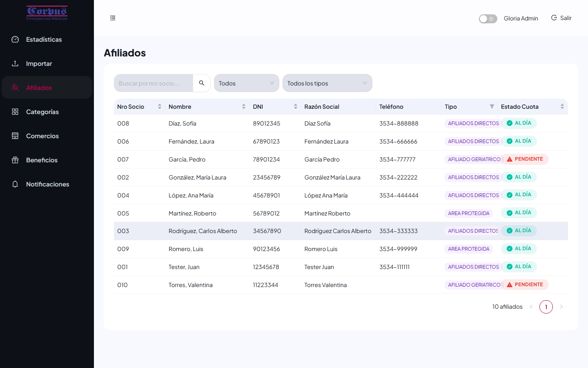The width and height of the screenshot is (588, 368).
Task: Click the Notificaciones bell icon
Action: [x=15, y=184]
